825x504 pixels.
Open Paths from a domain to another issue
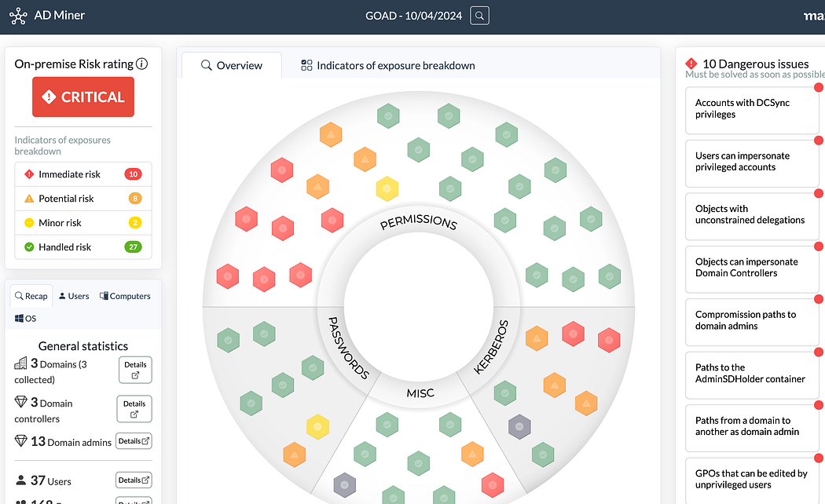pyautogui.click(x=753, y=427)
